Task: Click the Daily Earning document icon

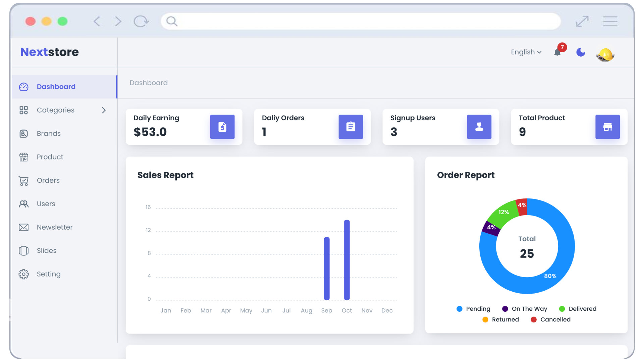Action: (222, 127)
